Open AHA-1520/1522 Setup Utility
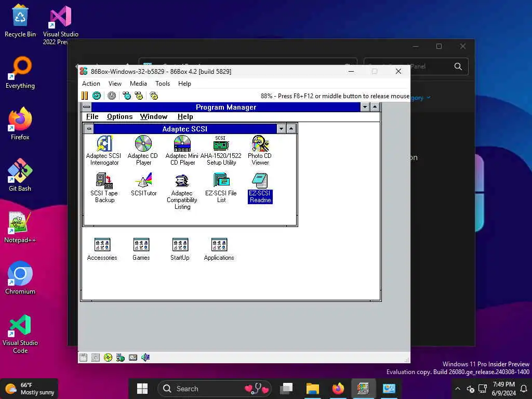The image size is (532, 399). (221, 150)
